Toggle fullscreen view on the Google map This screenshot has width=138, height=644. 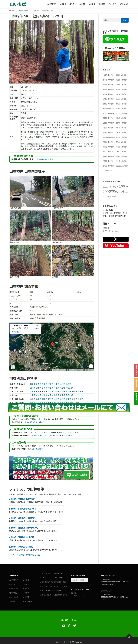91,366
